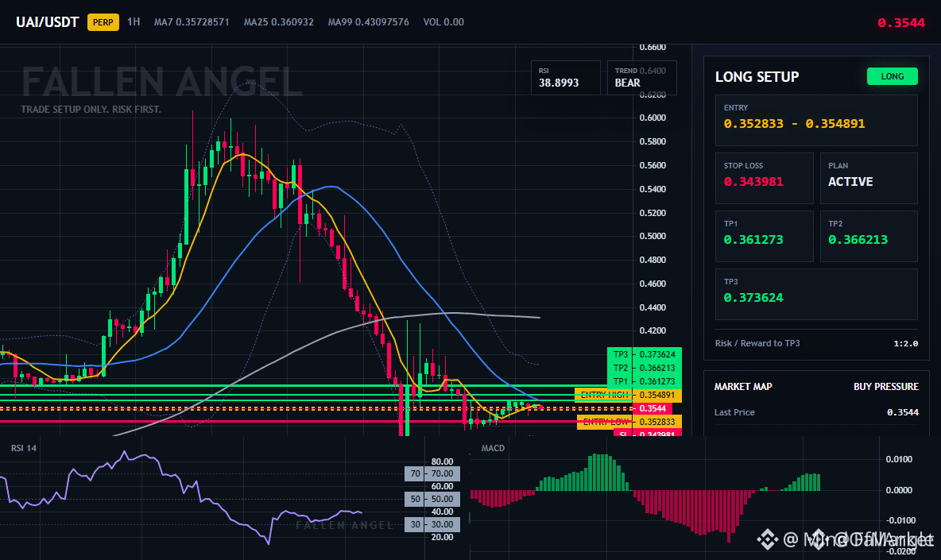Click the green LONG badge

[x=893, y=76]
